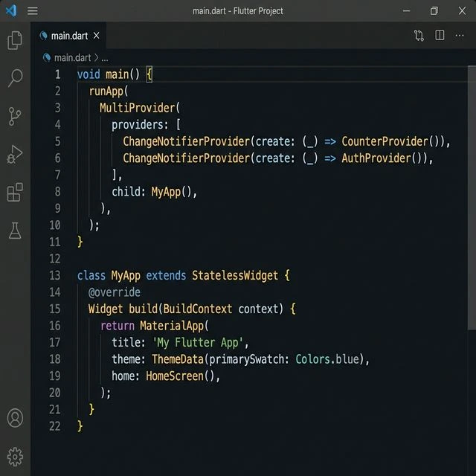This screenshot has width=476, height=476.
Task: Click 'MaterialApp(' on line 16
Action: (174, 326)
